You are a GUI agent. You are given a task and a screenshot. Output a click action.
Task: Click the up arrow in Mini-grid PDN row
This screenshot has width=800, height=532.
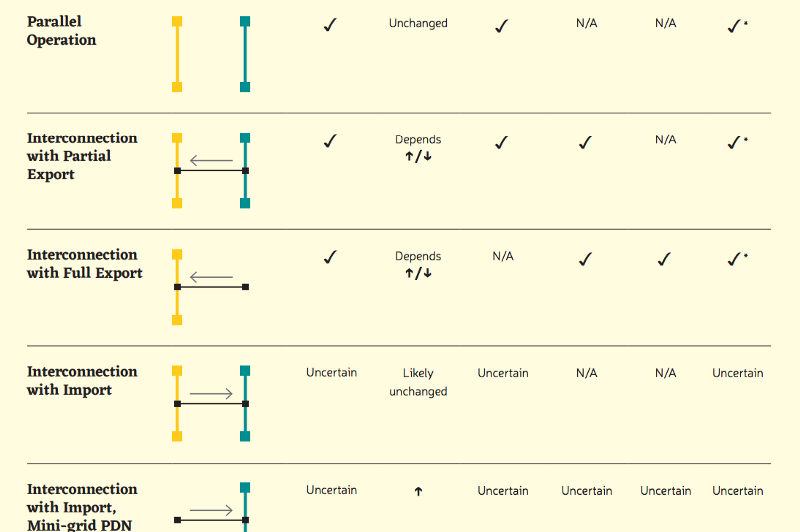[x=418, y=491]
